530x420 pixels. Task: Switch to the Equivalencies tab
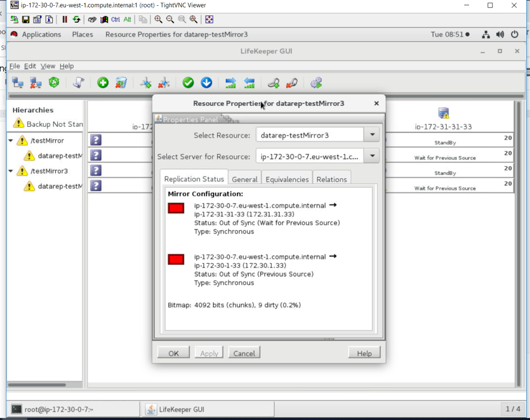coord(287,179)
